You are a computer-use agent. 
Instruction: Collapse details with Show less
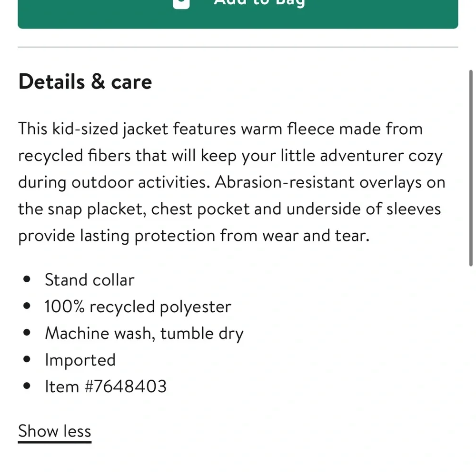click(x=55, y=431)
